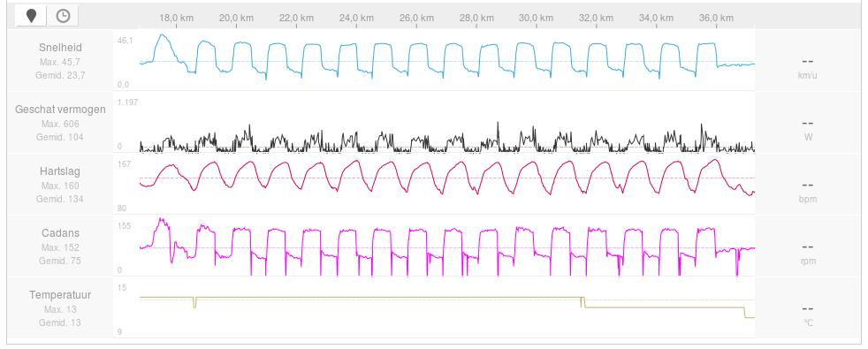Click the power average Gemid. 104
The image size is (868, 349).
[60, 137]
